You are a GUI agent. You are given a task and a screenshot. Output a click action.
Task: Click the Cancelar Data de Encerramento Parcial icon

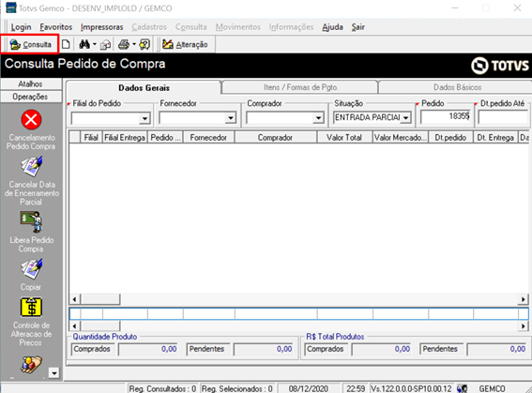(32, 167)
